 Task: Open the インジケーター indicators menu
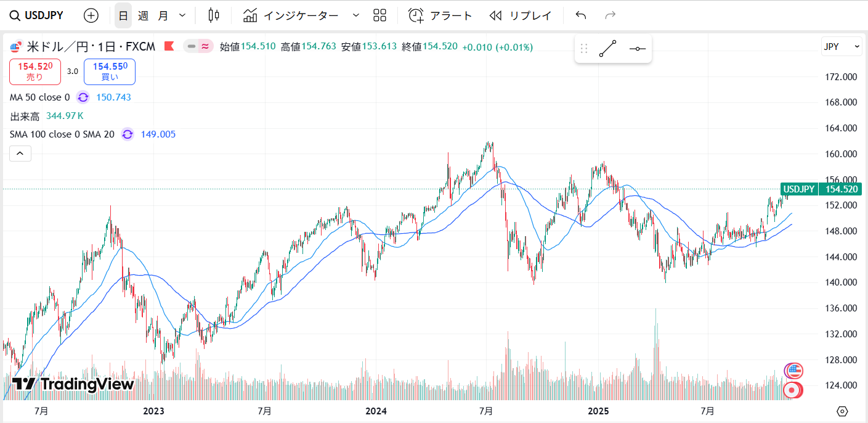[292, 15]
